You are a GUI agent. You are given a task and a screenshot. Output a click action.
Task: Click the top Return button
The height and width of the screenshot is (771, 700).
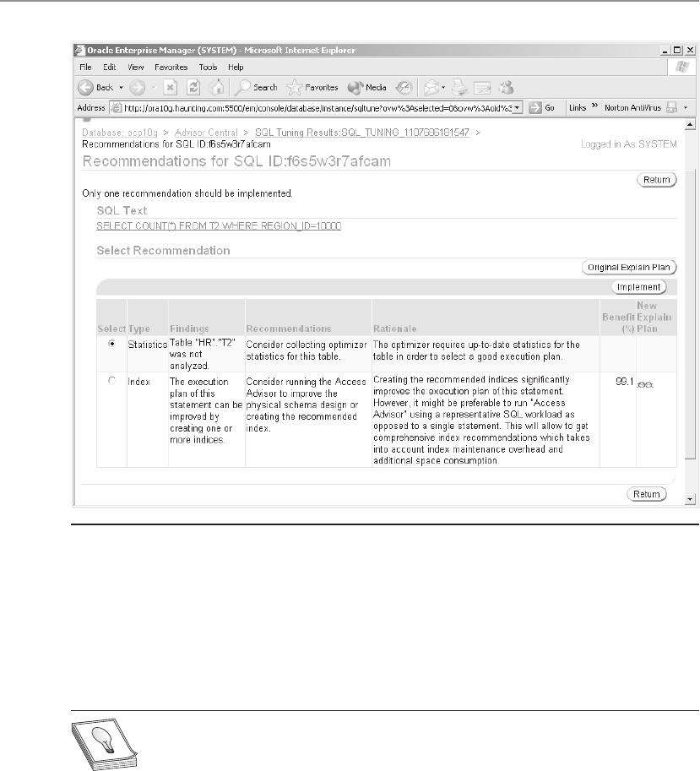(657, 180)
